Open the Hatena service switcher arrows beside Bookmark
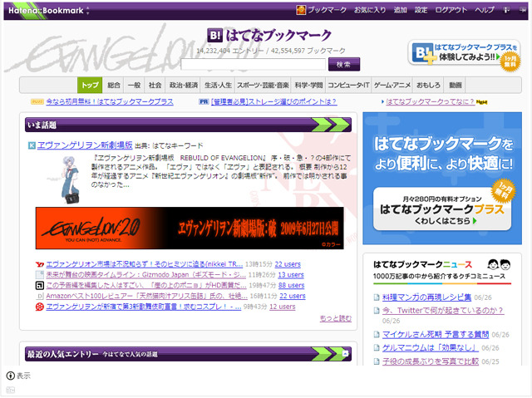This screenshot has width=532, height=398. click(88, 11)
